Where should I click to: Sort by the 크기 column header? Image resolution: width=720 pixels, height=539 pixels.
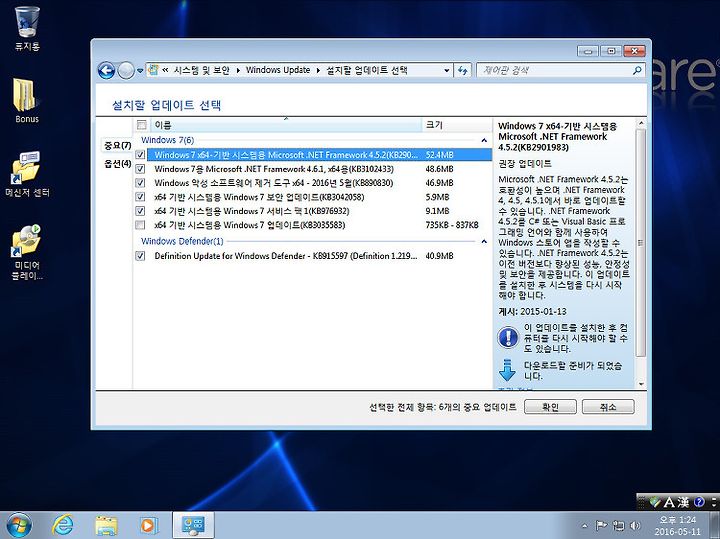(x=456, y=125)
